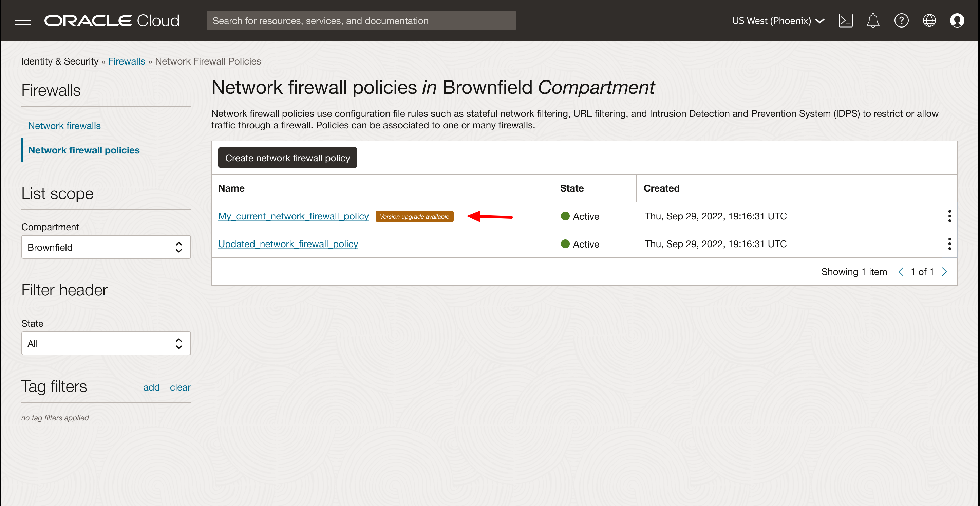Click Create network firewall policy button
Viewport: 980px width, 506px height.
[x=287, y=158]
